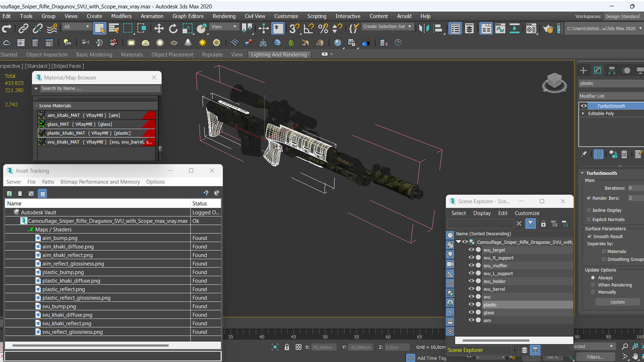644x362 pixels.
Task: Switch Asset Tracking to table view icon
Action: tap(43, 193)
